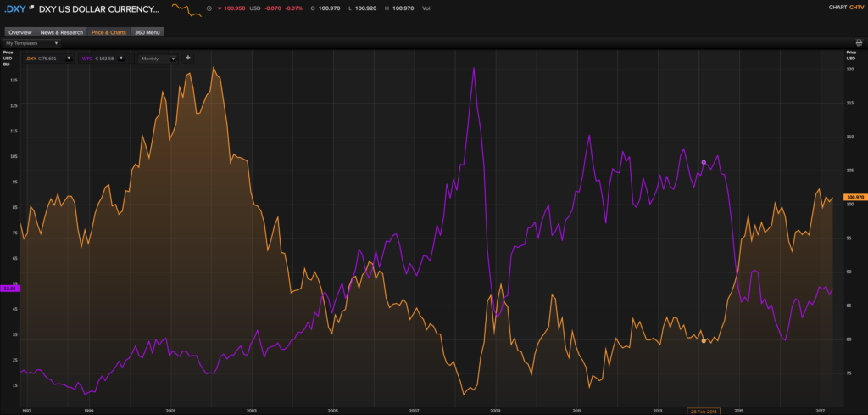Click the mini sparkline chart in the header

coord(186,10)
